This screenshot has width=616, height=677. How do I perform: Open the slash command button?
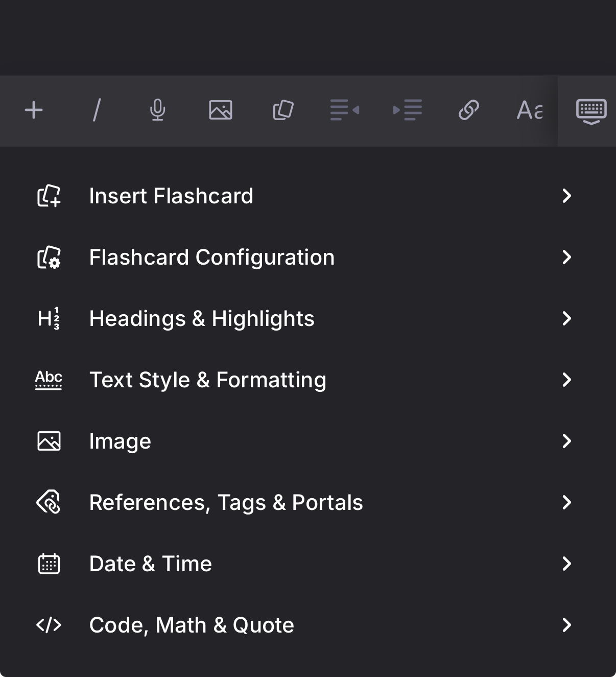coord(97,110)
